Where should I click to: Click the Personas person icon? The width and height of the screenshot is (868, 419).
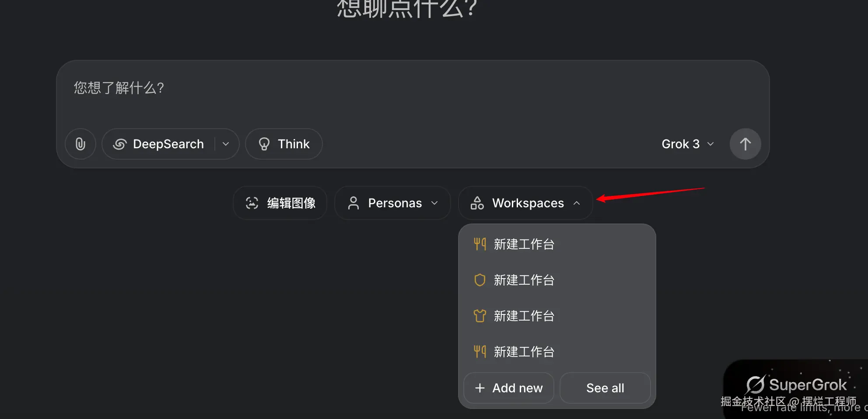click(353, 203)
